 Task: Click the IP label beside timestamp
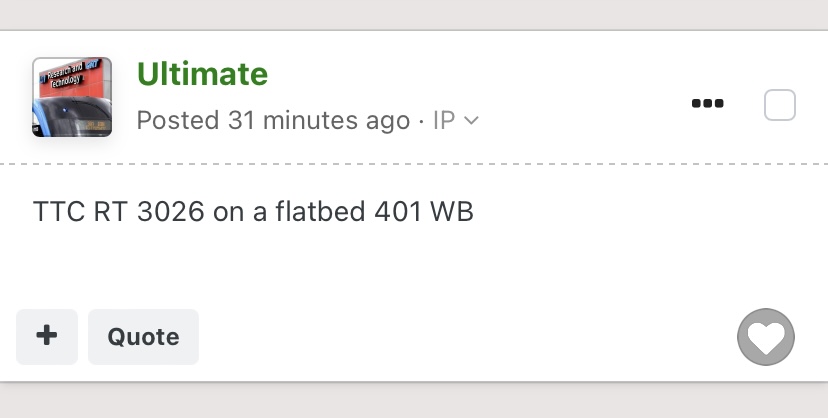pos(444,121)
